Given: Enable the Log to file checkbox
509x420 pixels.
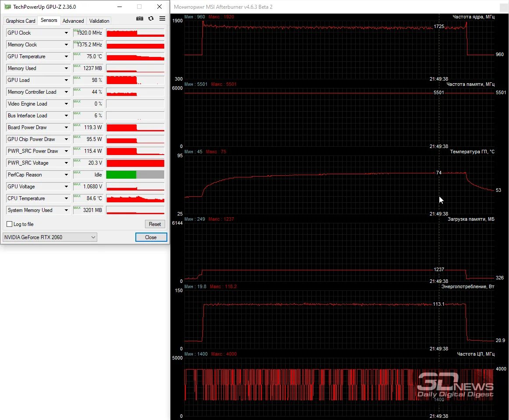Looking at the screenshot, I should click(x=9, y=224).
